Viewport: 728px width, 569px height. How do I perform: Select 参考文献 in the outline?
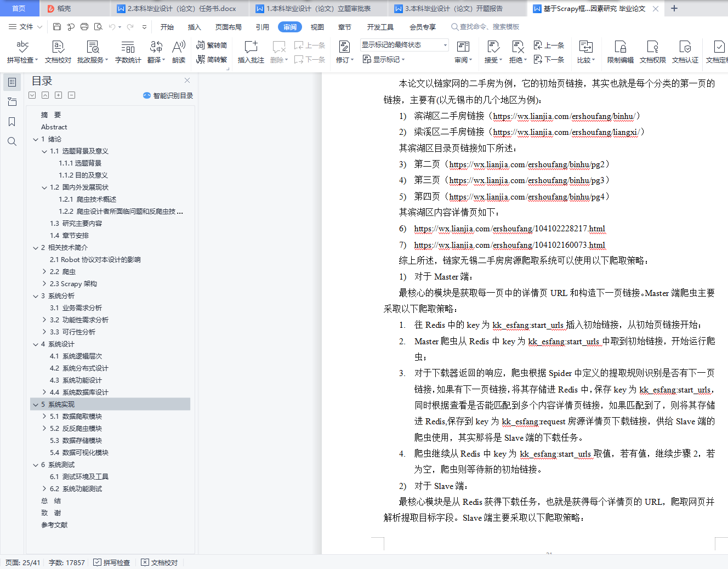pos(54,525)
